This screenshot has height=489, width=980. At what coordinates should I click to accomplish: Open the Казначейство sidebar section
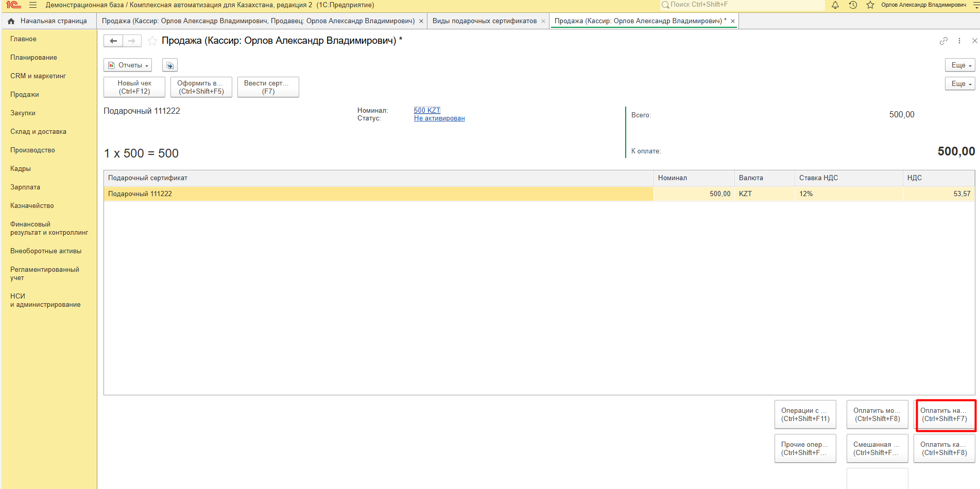[32, 206]
